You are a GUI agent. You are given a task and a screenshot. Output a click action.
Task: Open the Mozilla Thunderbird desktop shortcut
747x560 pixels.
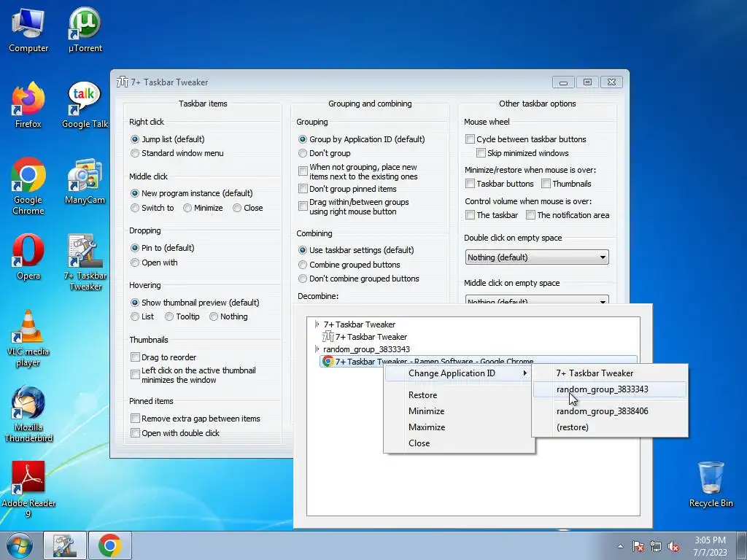[x=28, y=414]
